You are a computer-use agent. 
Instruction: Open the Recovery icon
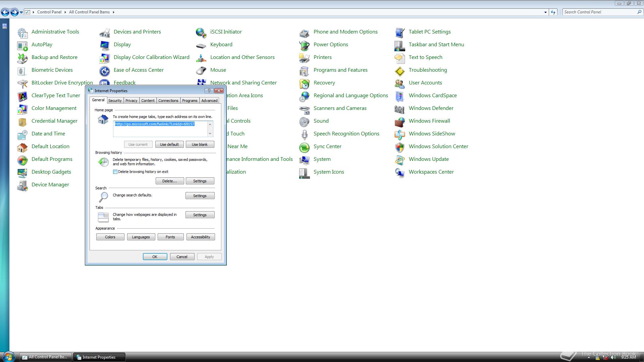pyautogui.click(x=305, y=83)
